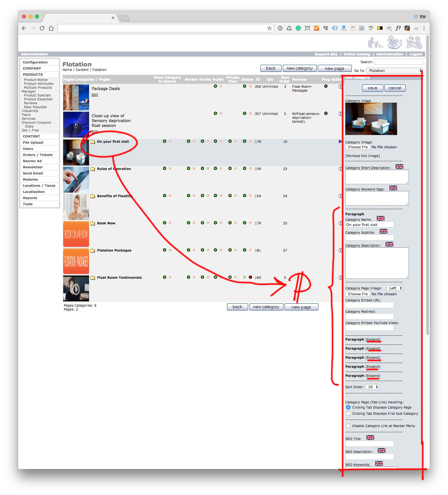Click the Float Room Testimonials video thumbnail
448x495 pixels.
pos(76,288)
